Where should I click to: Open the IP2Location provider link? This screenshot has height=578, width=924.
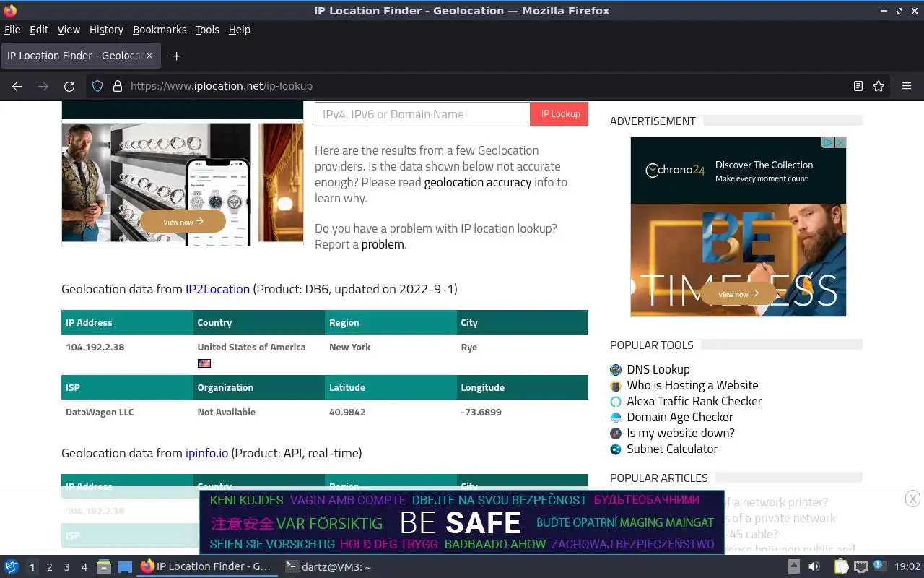[217, 289]
